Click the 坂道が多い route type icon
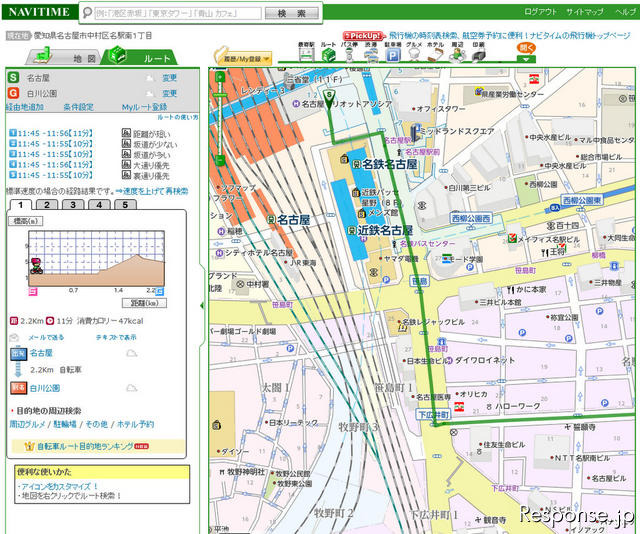 [126, 154]
